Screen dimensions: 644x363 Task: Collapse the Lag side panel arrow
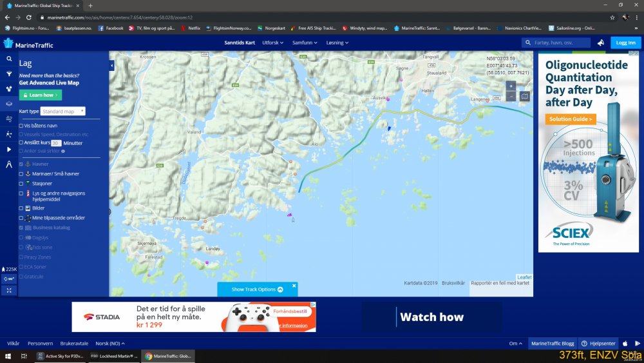pos(111,65)
